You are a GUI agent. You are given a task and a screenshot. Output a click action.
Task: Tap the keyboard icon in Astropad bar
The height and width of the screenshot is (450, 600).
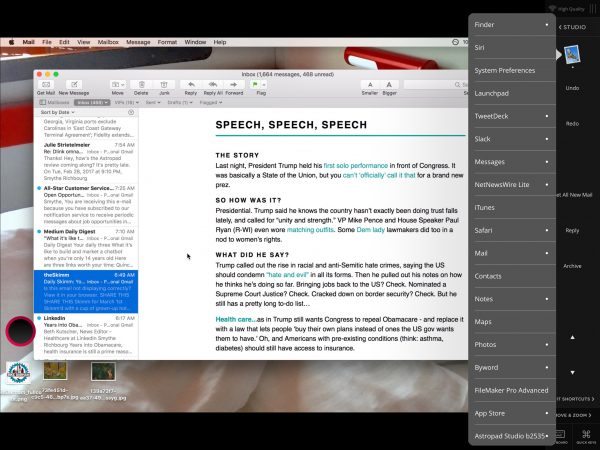click(560, 434)
